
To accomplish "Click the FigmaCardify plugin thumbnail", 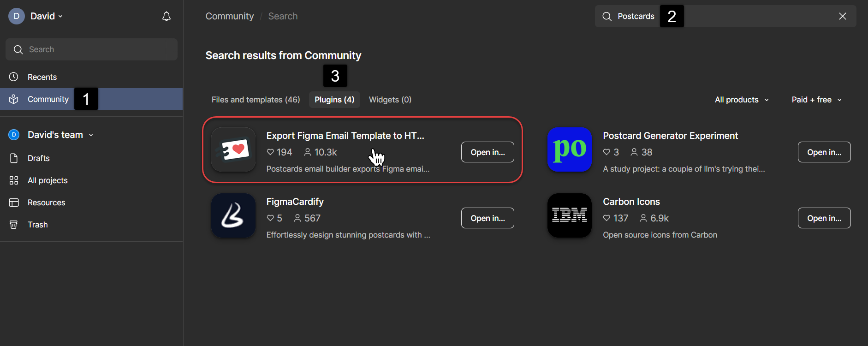I will pyautogui.click(x=233, y=215).
